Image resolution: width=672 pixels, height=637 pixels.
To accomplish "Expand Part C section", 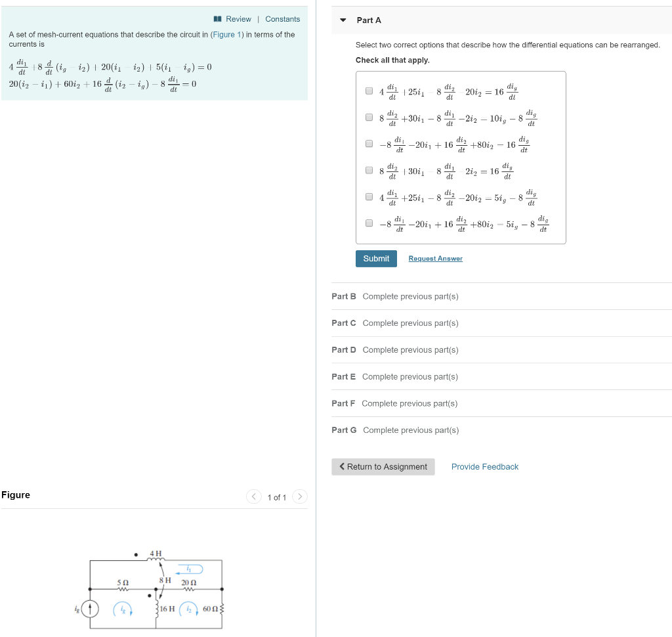I will click(343, 323).
